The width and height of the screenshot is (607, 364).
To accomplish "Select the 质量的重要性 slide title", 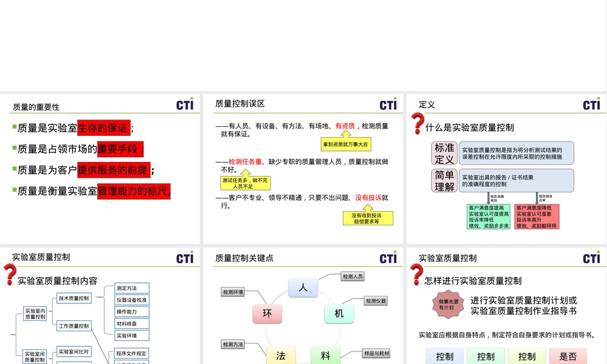I will tap(36, 107).
